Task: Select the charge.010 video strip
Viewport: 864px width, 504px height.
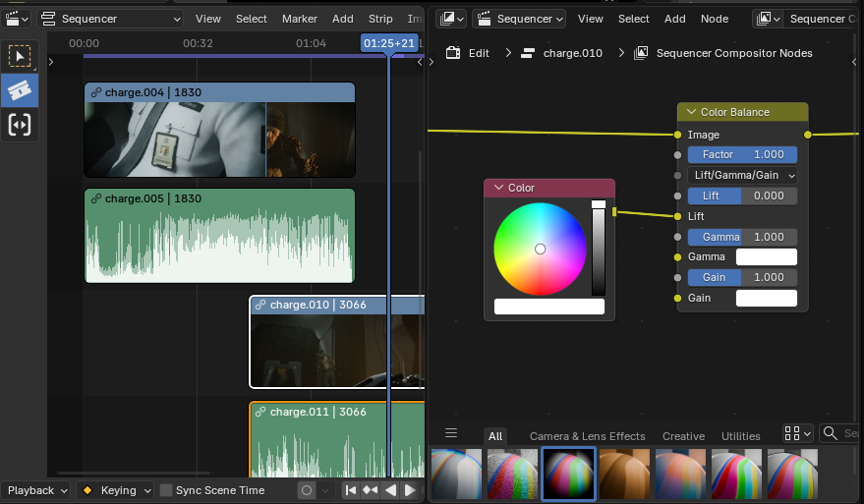Action: point(337,342)
